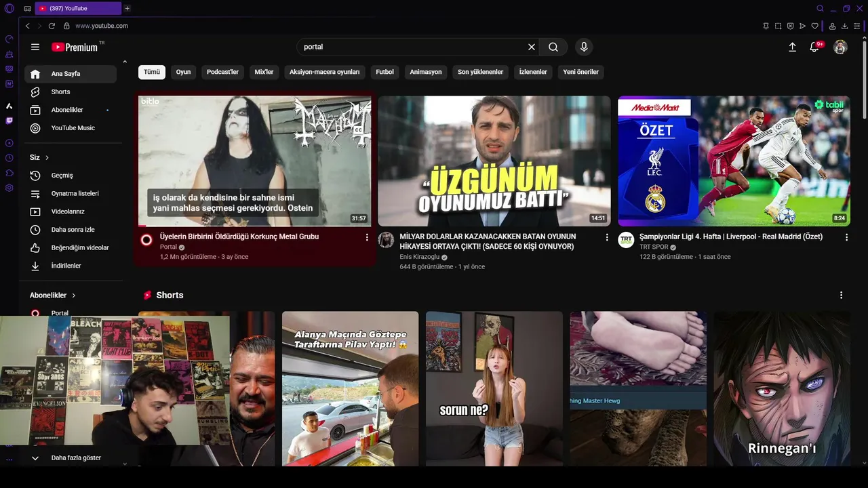Go to YouTube Premium home logo

coord(75,47)
